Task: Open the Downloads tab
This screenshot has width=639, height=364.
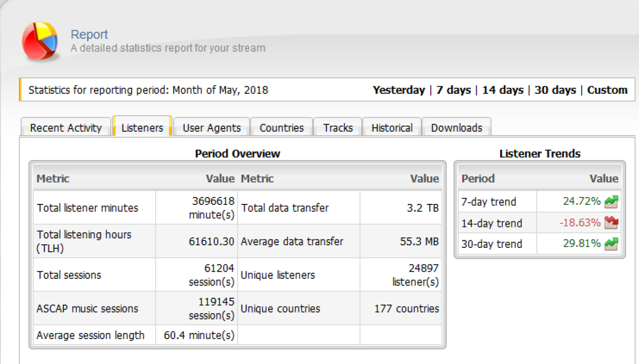Action: pyautogui.click(x=456, y=128)
